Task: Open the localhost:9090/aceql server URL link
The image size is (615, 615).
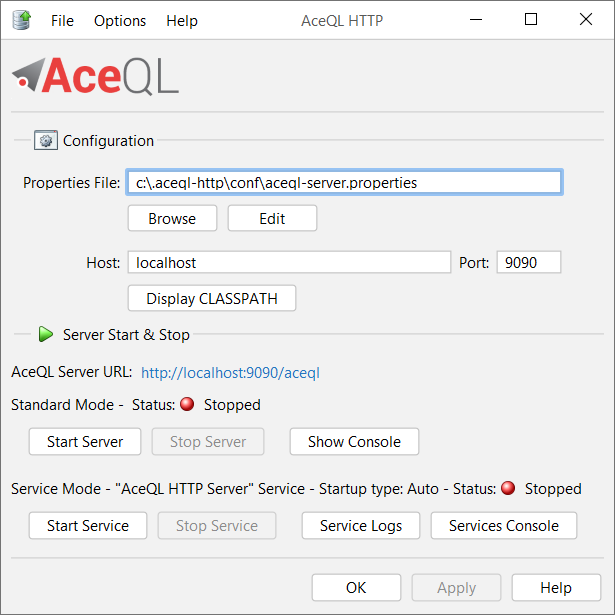Action: click(230, 373)
